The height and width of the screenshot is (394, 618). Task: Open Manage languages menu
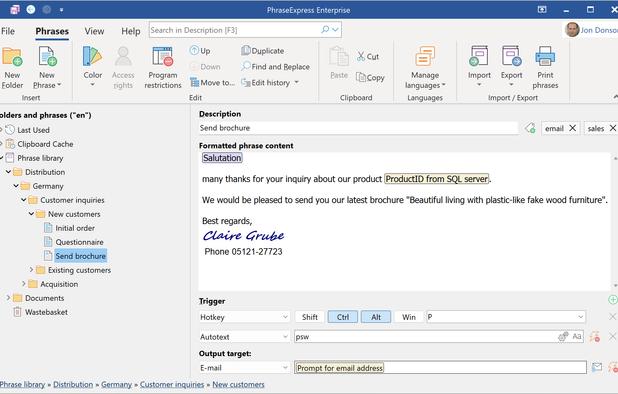[x=425, y=68]
